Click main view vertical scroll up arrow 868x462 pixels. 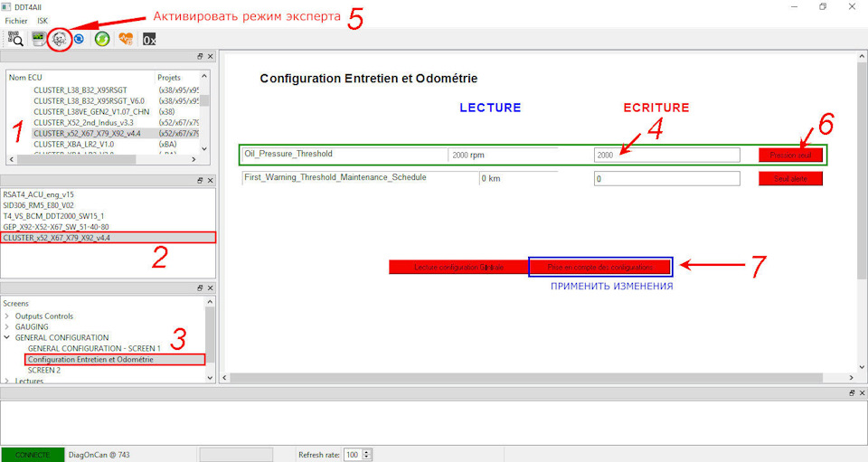(862, 56)
